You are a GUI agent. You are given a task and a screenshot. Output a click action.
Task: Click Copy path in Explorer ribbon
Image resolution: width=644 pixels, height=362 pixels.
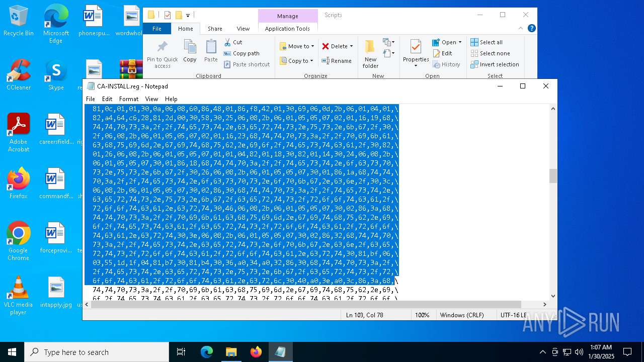tap(242, 53)
